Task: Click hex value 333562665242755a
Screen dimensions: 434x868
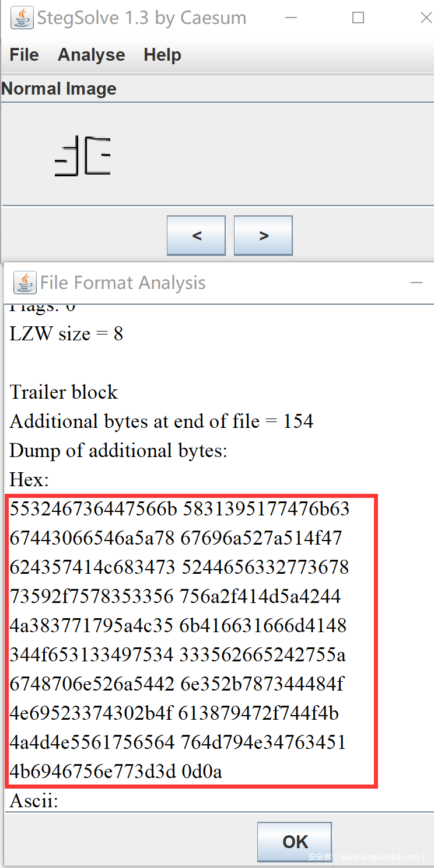Action: 262,655
